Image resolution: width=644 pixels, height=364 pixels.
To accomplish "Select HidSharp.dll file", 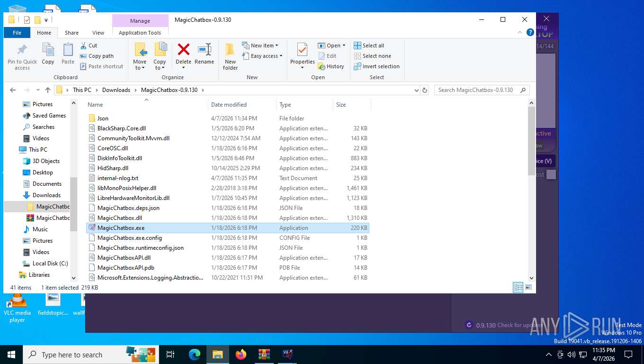I will click(x=227, y=168).
